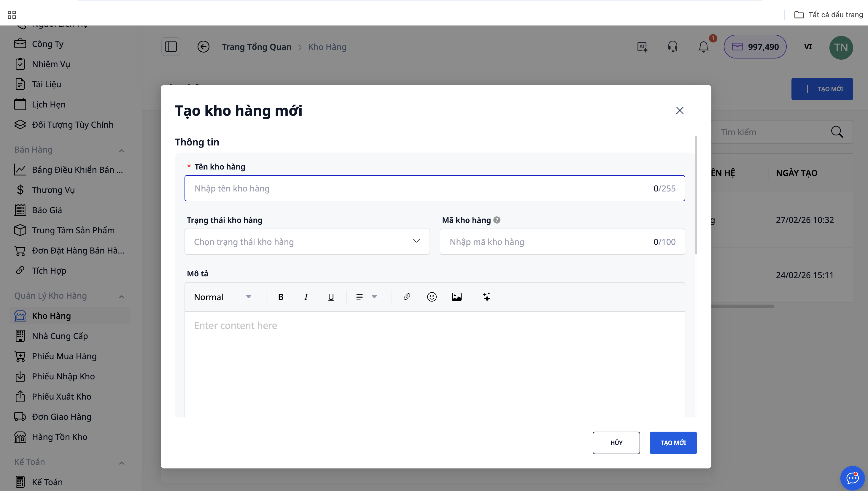The image size is (868, 491).
Task: Open Chọn trạng thái kho hàng dropdown
Action: click(x=307, y=241)
